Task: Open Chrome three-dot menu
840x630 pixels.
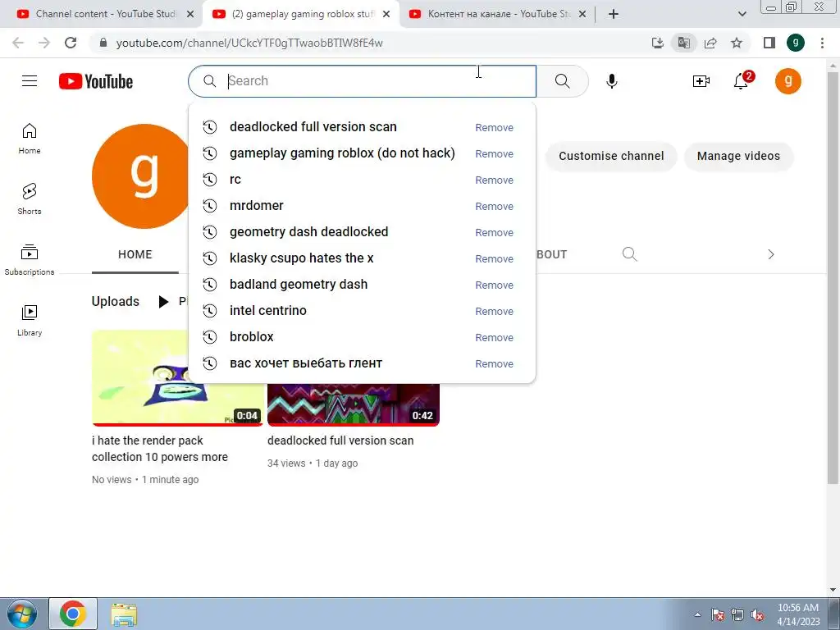Action: point(822,43)
